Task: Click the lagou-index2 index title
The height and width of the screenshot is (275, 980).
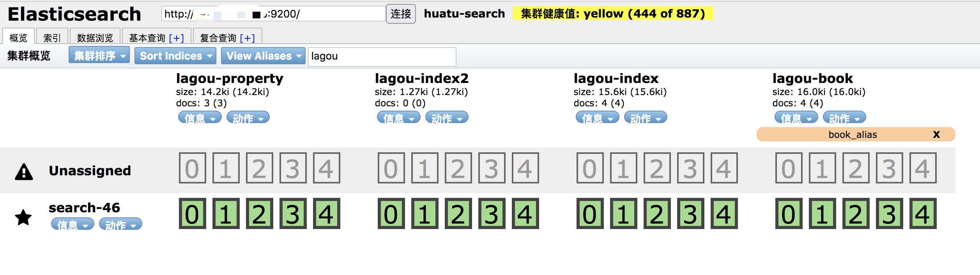Action: [x=421, y=79]
